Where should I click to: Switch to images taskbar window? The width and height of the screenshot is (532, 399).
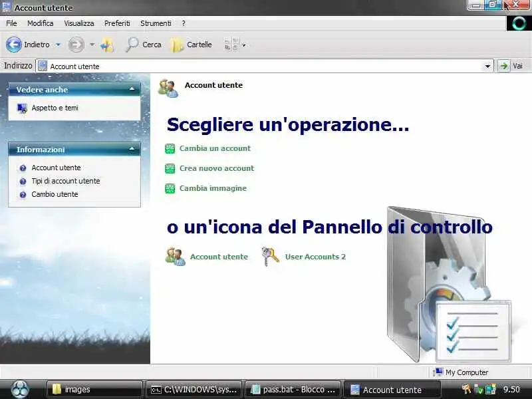(94, 390)
